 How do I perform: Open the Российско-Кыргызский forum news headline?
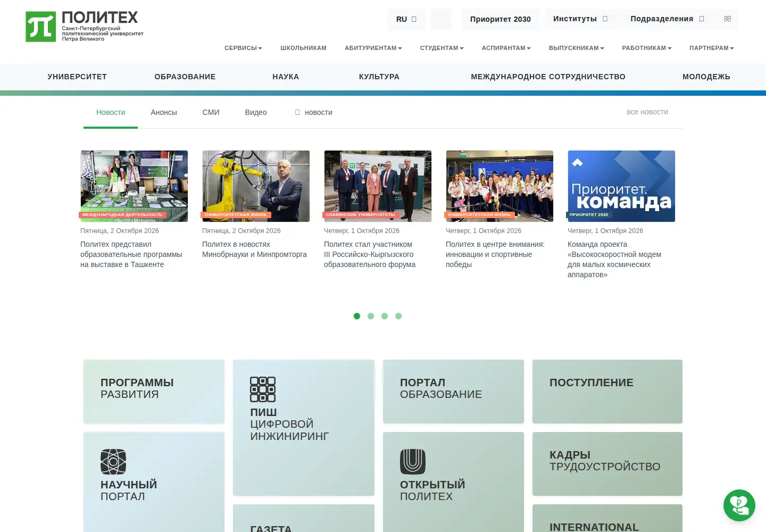(x=370, y=254)
